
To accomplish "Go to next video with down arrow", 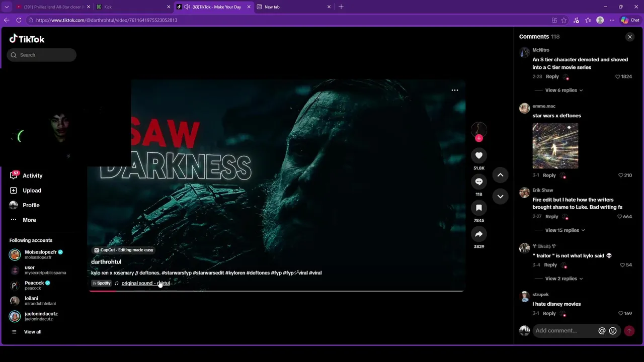I will tap(500, 196).
